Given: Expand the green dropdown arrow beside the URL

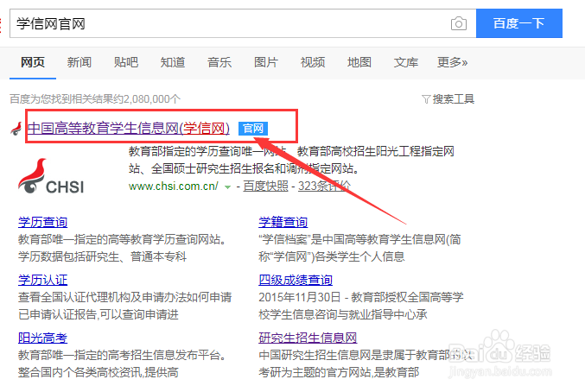Looking at the screenshot, I should point(227,187).
